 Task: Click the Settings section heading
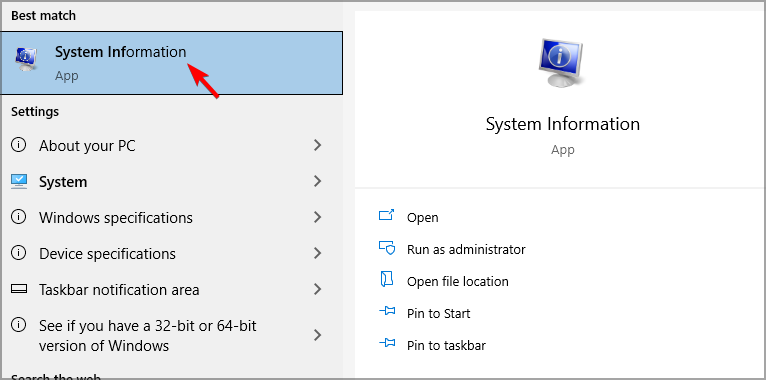point(35,112)
